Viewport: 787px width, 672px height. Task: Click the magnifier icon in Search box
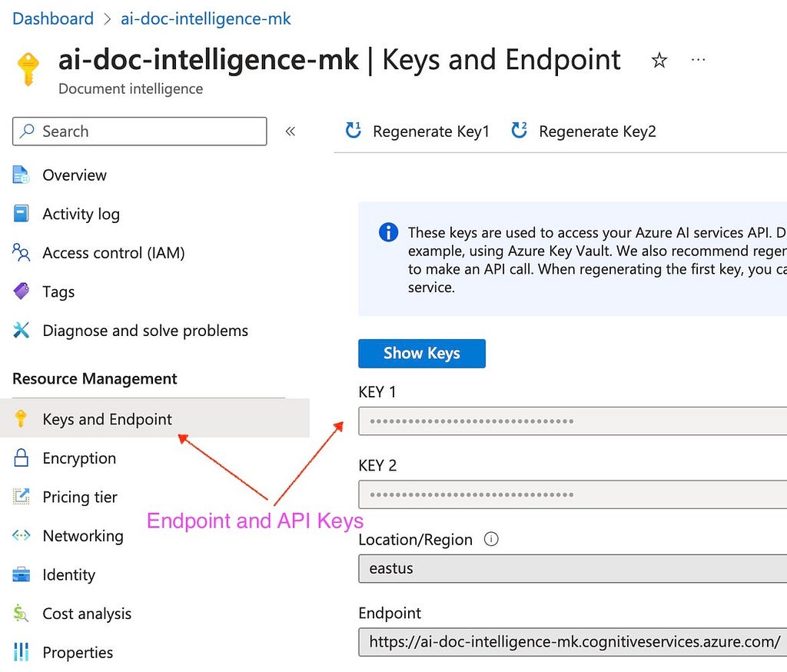coord(27,131)
